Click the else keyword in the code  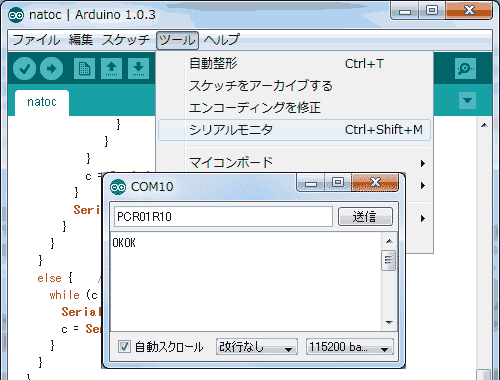tap(49, 278)
